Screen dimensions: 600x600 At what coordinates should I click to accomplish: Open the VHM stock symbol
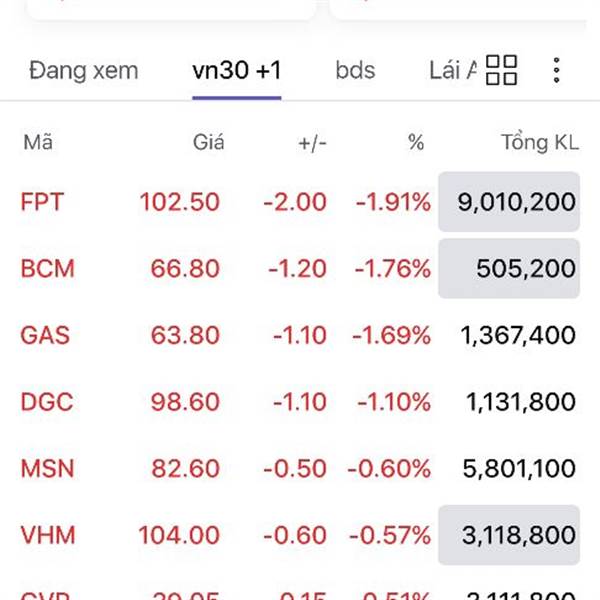48,535
